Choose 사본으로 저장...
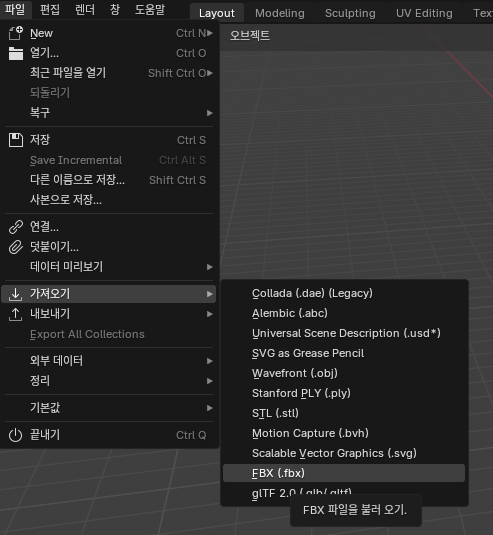 pyautogui.click(x=108, y=200)
